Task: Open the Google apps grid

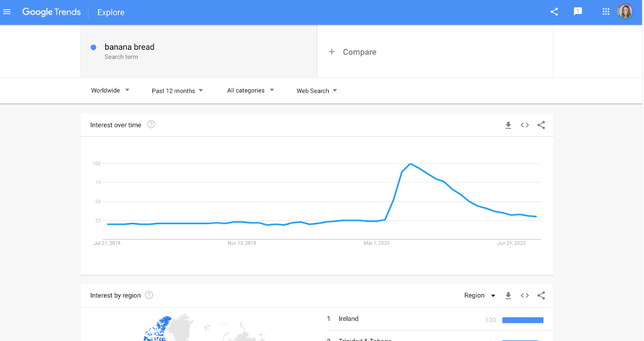Action: point(606,11)
